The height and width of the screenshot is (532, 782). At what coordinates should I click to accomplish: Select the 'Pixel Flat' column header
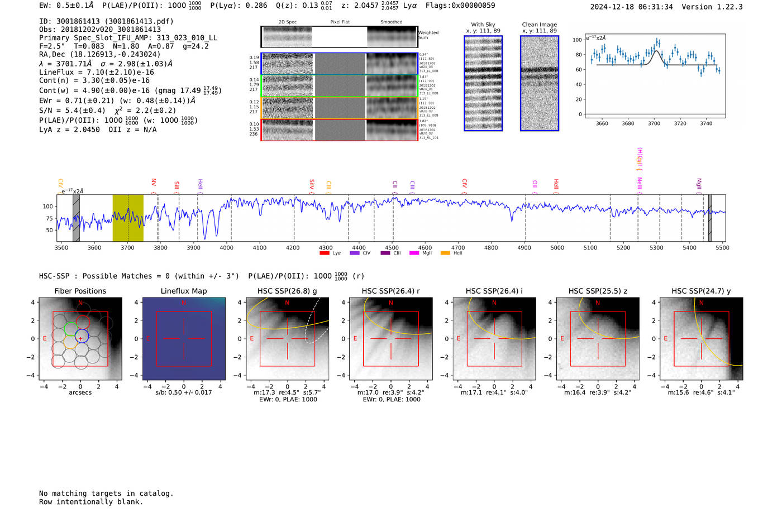click(340, 22)
